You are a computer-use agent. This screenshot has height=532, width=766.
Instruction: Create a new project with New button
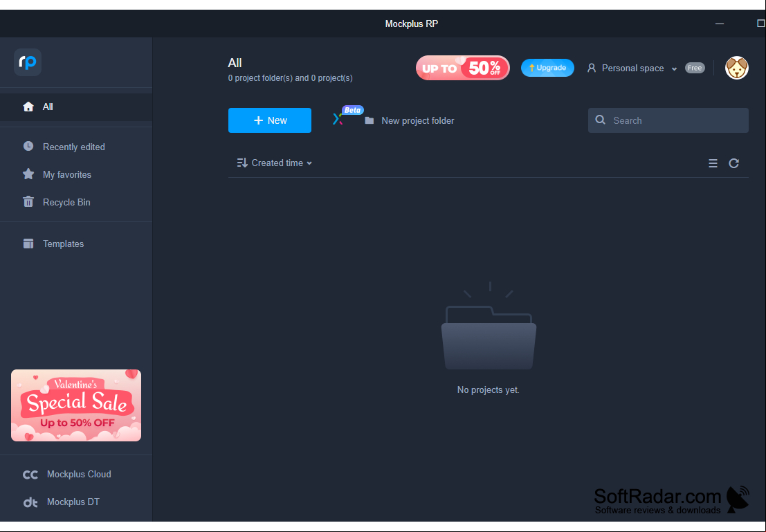(x=270, y=120)
